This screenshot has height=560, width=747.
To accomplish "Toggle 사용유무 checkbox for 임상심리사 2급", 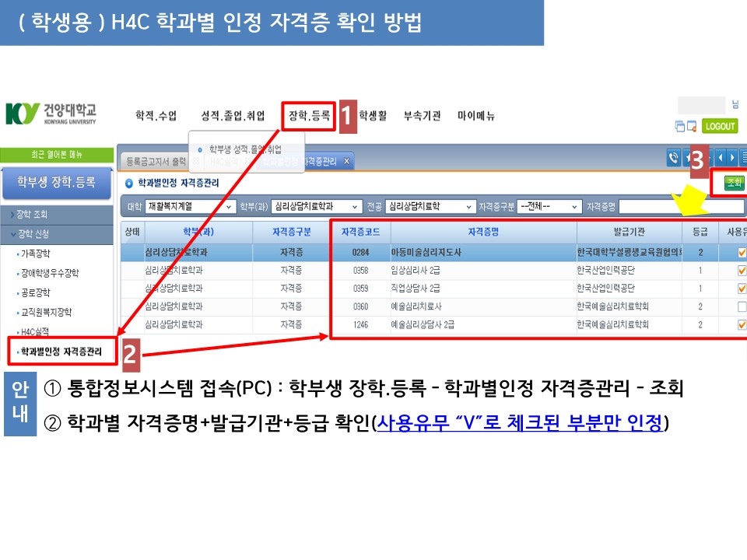I will click(x=742, y=271).
